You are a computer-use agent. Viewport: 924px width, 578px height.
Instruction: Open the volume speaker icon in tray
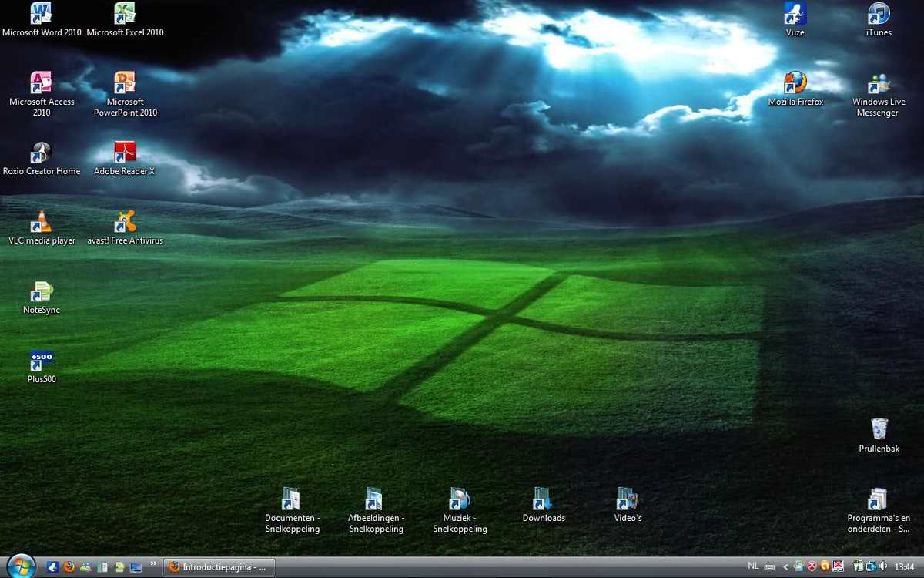pos(882,566)
